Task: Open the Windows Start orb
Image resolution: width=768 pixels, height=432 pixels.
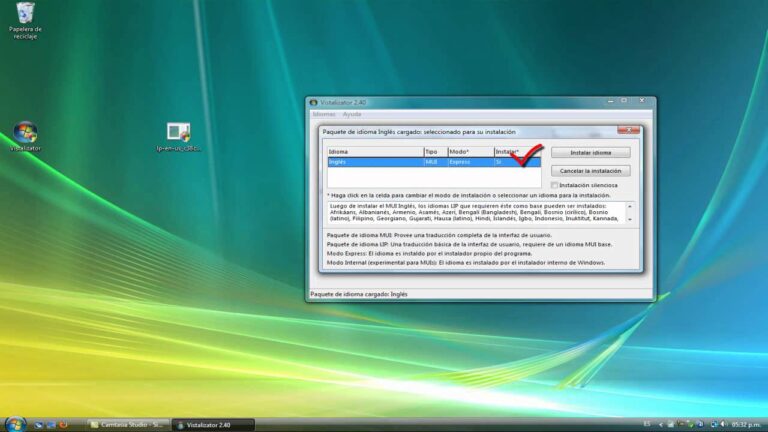Action: coord(14,422)
